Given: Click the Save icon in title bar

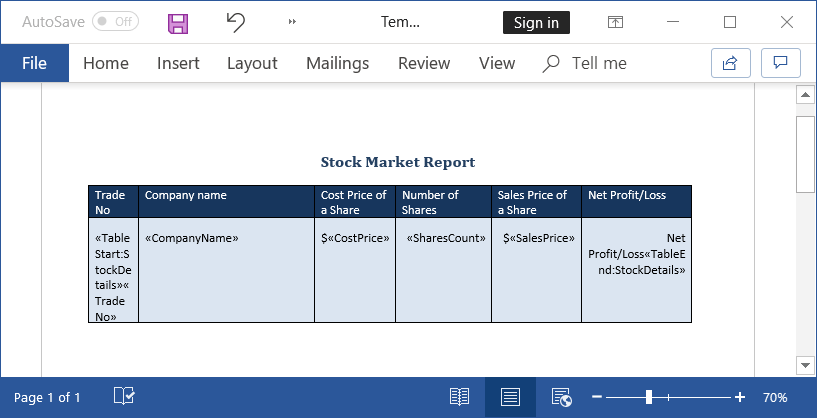Looking at the screenshot, I should (x=178, y=22).
